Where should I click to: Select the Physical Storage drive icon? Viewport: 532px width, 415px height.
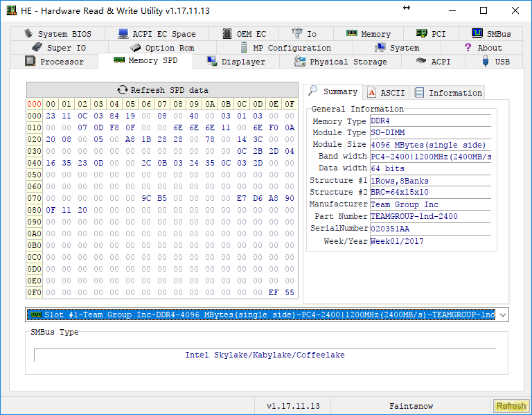300,62
